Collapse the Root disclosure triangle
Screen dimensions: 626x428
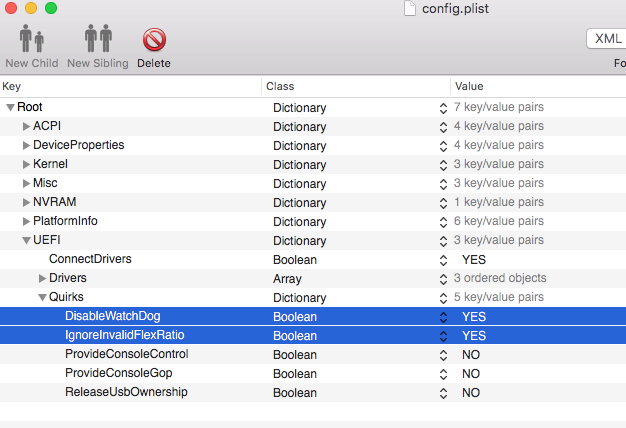[x=10, y=107]
